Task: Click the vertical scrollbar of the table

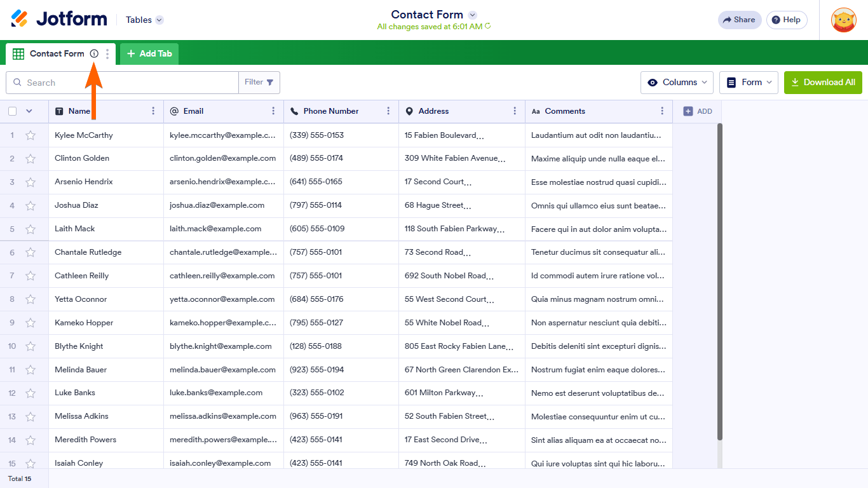Action: (719, 280)
